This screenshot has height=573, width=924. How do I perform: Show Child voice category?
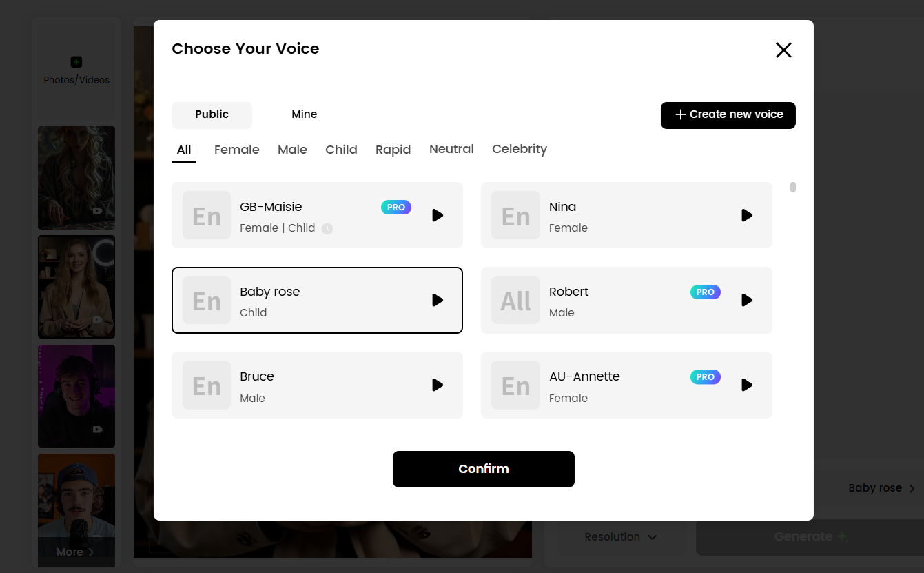(341, 150)
